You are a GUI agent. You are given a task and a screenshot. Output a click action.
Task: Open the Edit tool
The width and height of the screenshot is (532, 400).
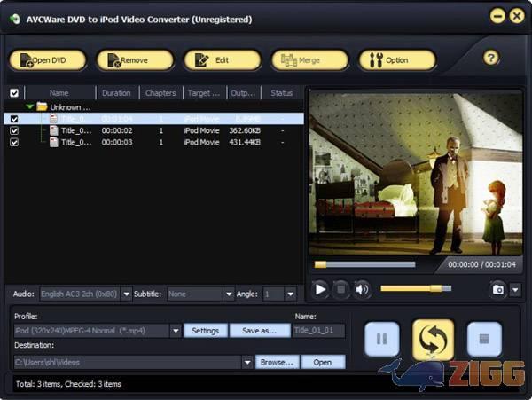(x=222, y=60)
